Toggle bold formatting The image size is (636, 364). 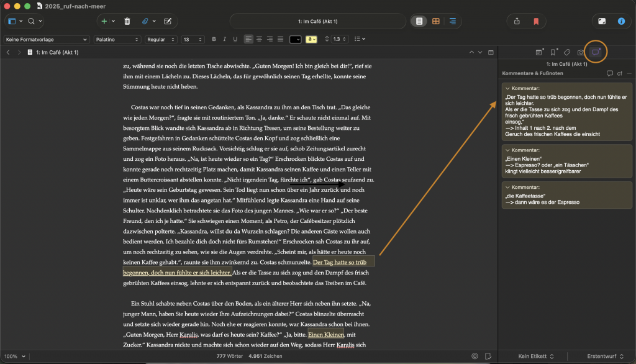coord(213,39)
